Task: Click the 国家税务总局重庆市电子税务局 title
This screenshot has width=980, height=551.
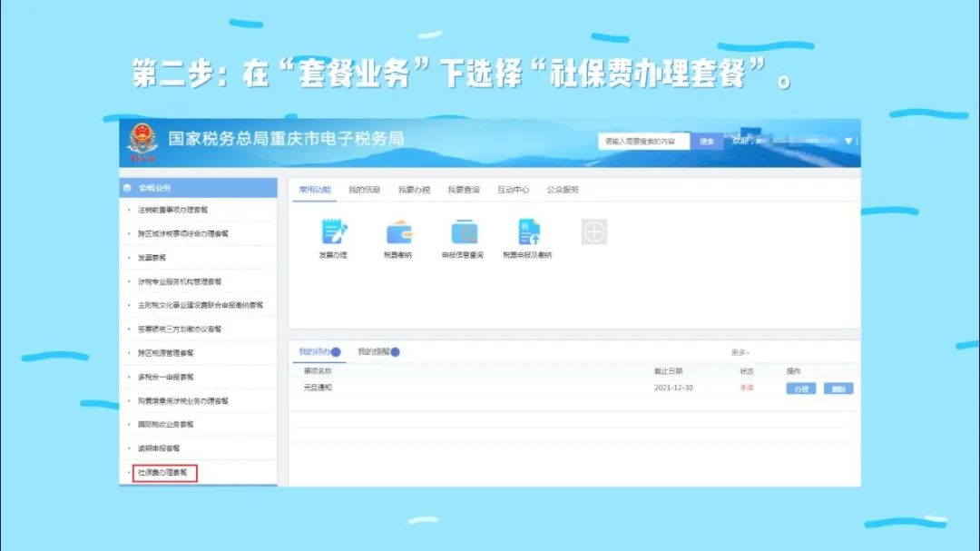Action: (x=286, y=139)
